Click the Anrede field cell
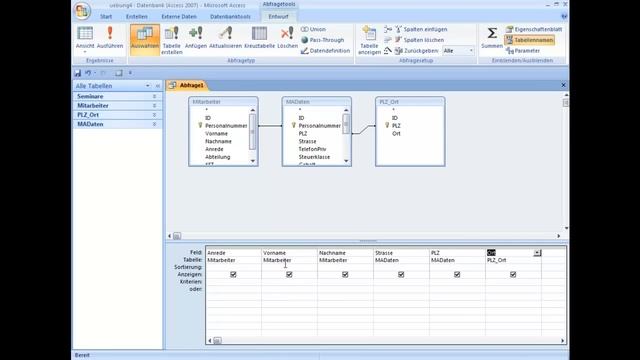Viewport: 640px width, 360px height. (x=233, y=253)
